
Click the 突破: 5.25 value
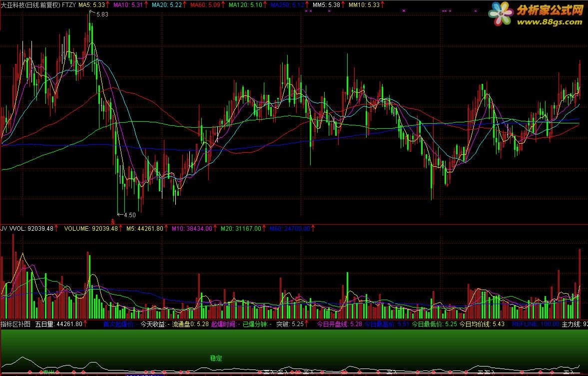point(289,324)
